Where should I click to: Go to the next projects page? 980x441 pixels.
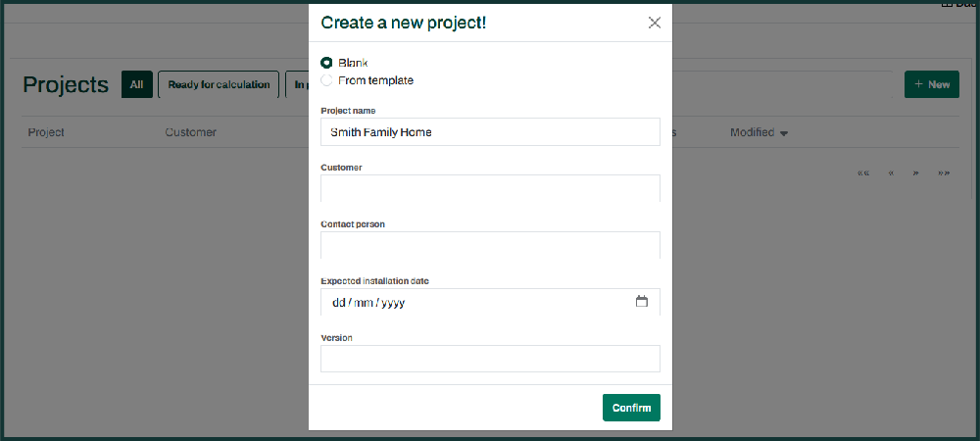click(x=916, y=173)
